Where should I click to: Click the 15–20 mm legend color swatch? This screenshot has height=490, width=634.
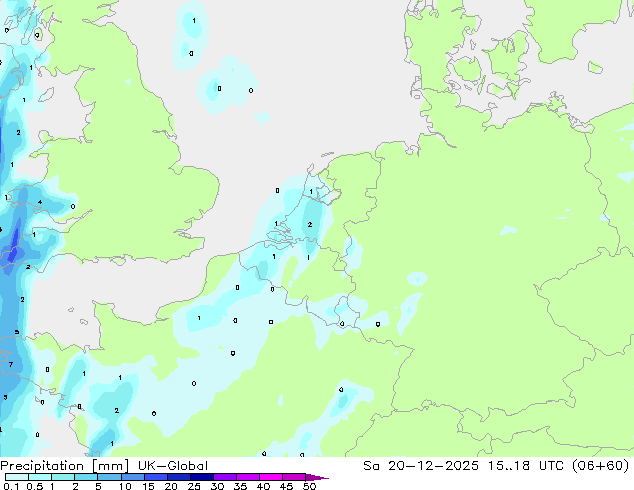click(x=155, y=477)
